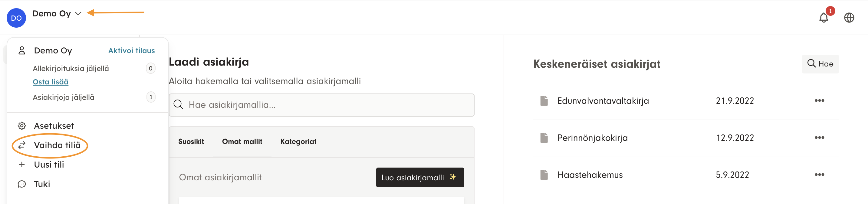Choose Uusi tili to add account
868x204 pixels.
pyautogui.click(x=49, y=165)
